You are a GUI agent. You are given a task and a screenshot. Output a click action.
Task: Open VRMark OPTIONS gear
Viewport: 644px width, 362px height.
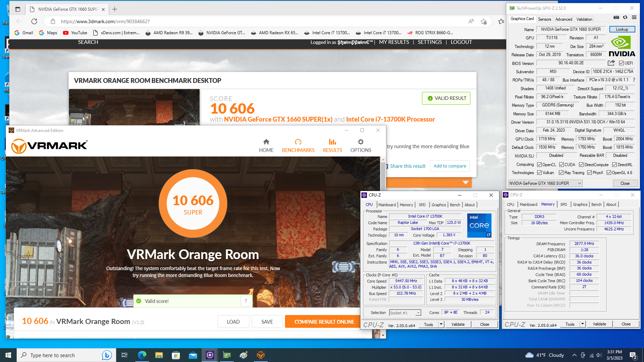point(361,145)
